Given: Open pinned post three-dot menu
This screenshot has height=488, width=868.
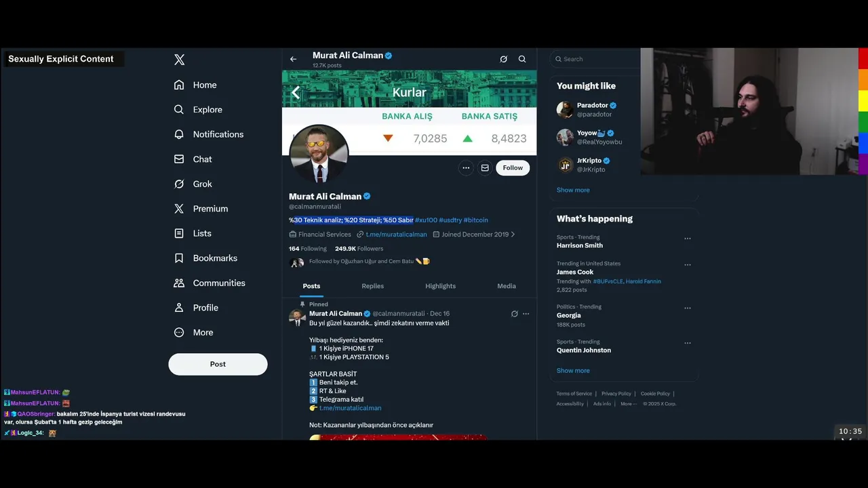Looking at the screenshot, I should [x=526, y=314].
